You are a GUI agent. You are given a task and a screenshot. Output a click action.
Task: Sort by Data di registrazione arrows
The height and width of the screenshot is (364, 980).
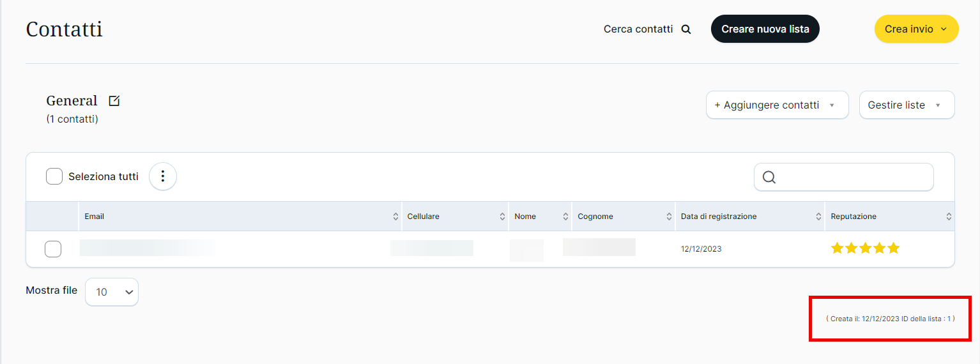click(x=818, y=217)
